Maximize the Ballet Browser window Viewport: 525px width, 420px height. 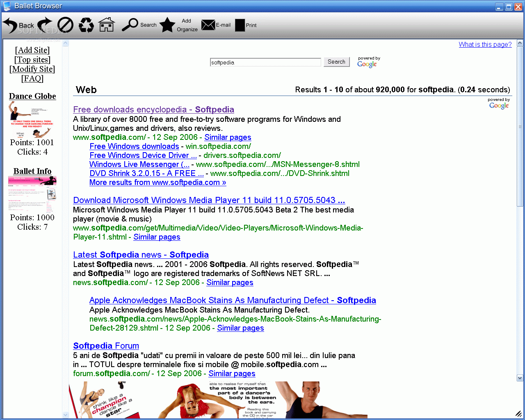509,7
